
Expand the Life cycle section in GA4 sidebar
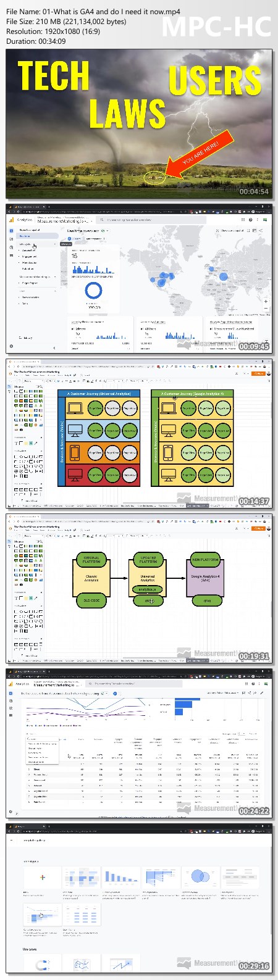pyautogui.click(x=37, y=244)
